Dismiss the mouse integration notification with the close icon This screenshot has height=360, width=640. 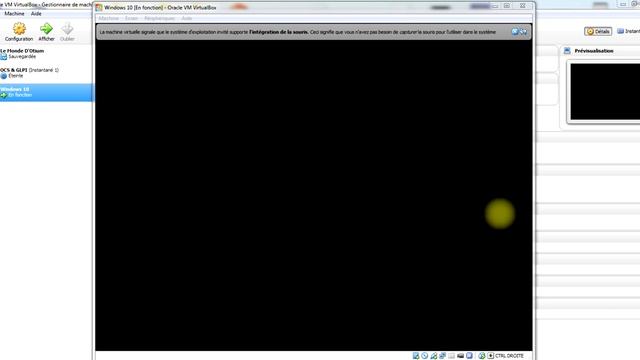(515, 31)
